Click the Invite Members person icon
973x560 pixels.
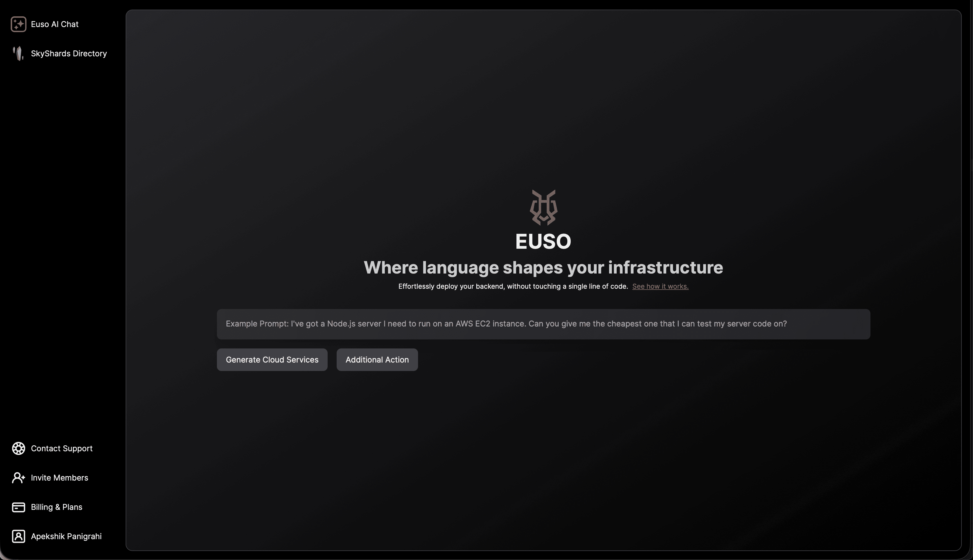tap(19, 478)
